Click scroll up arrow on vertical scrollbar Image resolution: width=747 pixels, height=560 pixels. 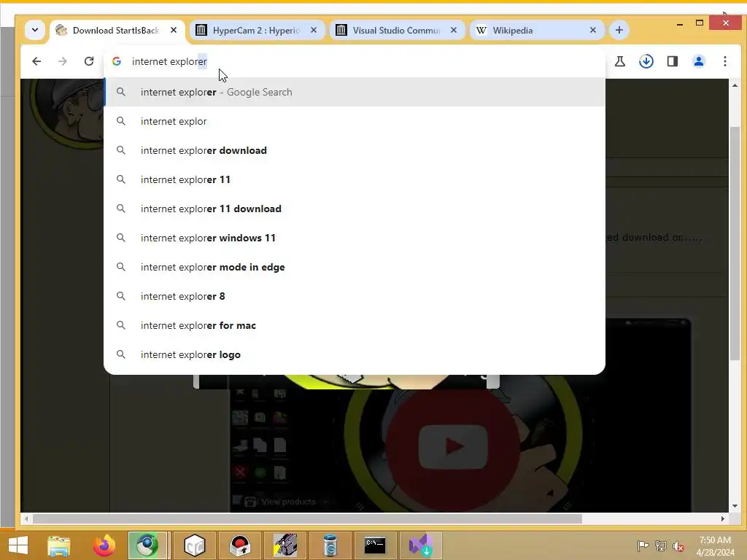735,86
